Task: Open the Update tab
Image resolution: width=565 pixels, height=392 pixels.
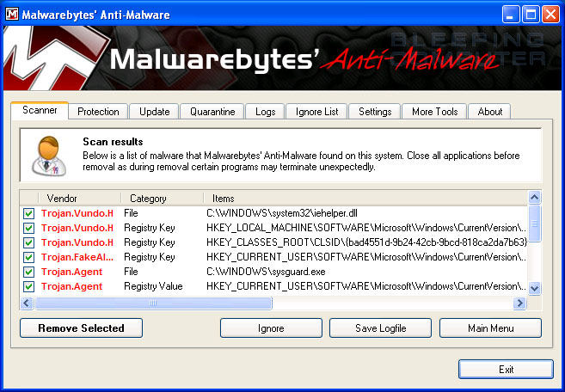Action: tap(155, 112)
